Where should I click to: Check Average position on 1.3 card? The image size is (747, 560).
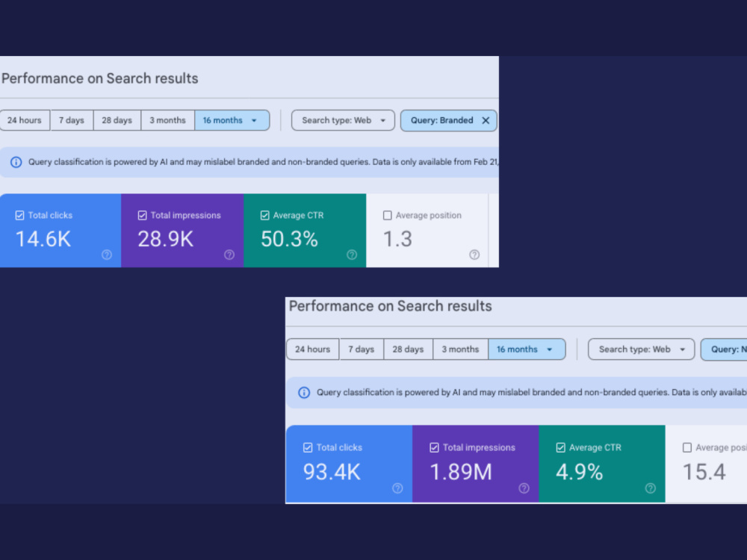(387, 215)
